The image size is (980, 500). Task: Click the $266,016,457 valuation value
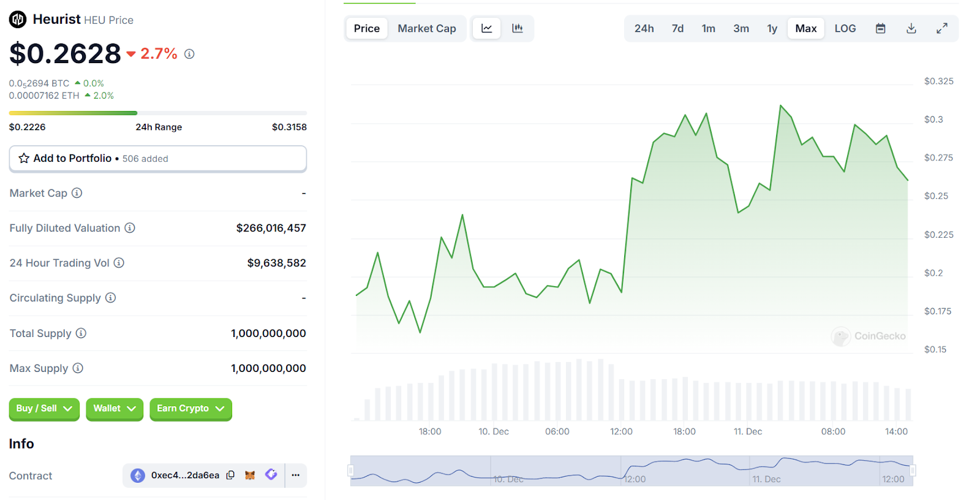tap(271, 228)
